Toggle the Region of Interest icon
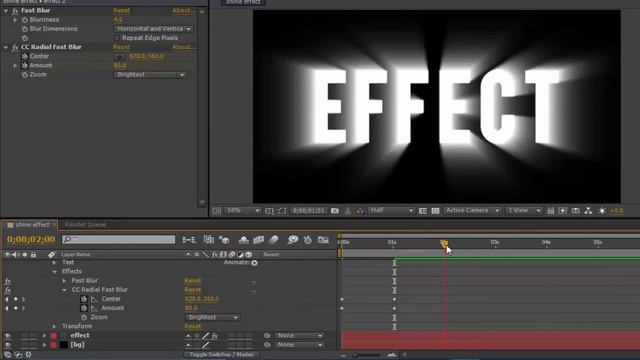 [423, 211]
